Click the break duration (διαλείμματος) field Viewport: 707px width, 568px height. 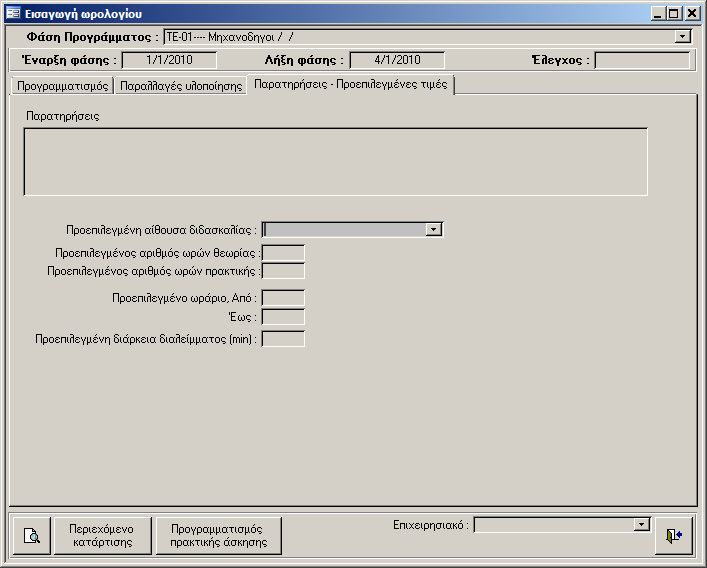283,339
